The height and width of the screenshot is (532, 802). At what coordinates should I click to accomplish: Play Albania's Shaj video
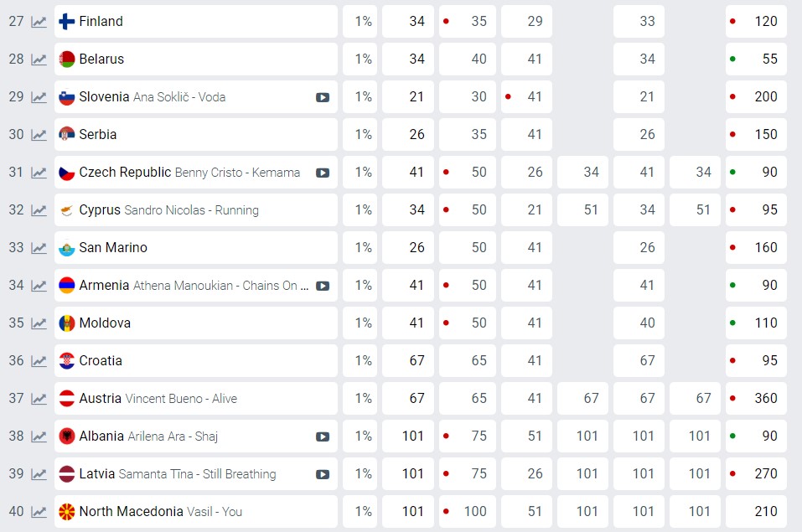click(323, 436)
